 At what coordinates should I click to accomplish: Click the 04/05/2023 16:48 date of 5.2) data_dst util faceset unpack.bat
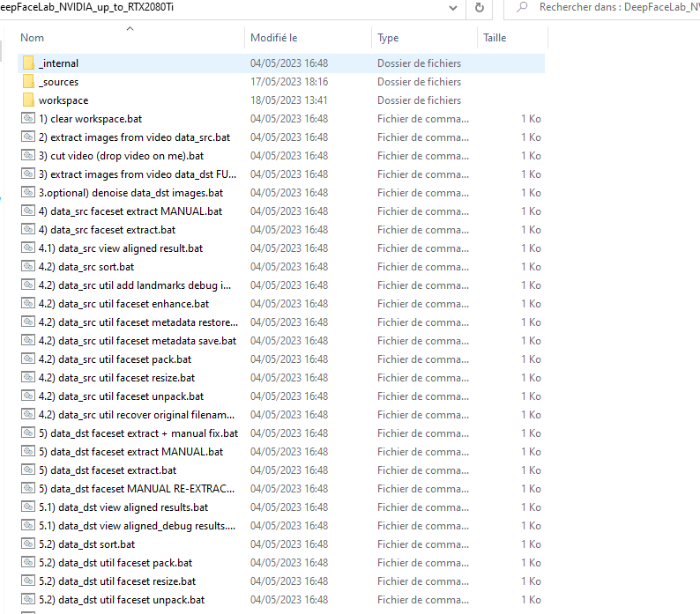pos(289,599)
